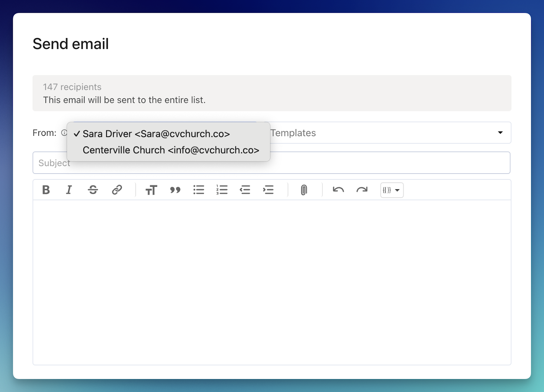Redo the last edit
Viewport: 544px width, 392px height.
(x=362, y=190)
